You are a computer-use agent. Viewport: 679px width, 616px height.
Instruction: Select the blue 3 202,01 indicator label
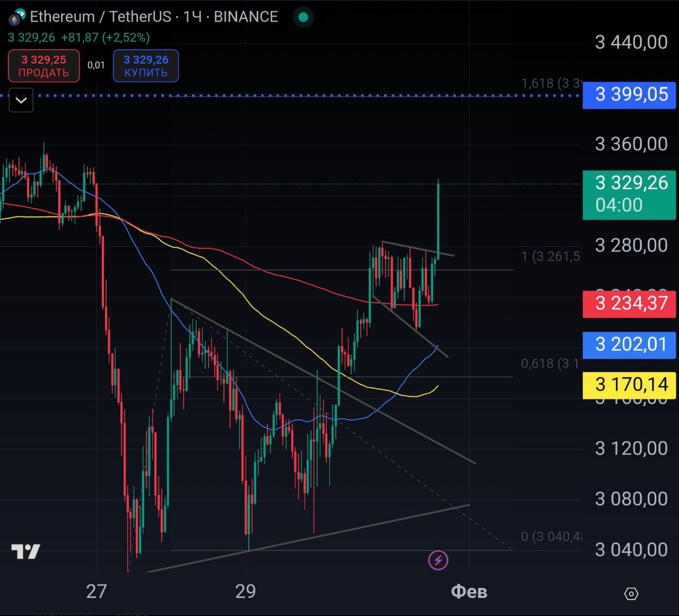[x=630, y=345]
